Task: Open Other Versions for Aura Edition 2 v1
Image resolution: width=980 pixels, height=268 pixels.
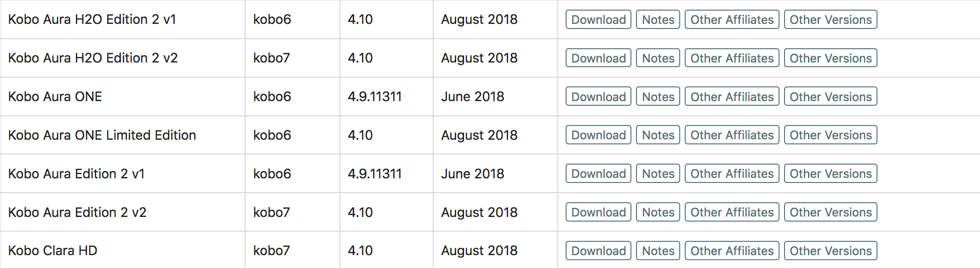Action: pos(831,174)
